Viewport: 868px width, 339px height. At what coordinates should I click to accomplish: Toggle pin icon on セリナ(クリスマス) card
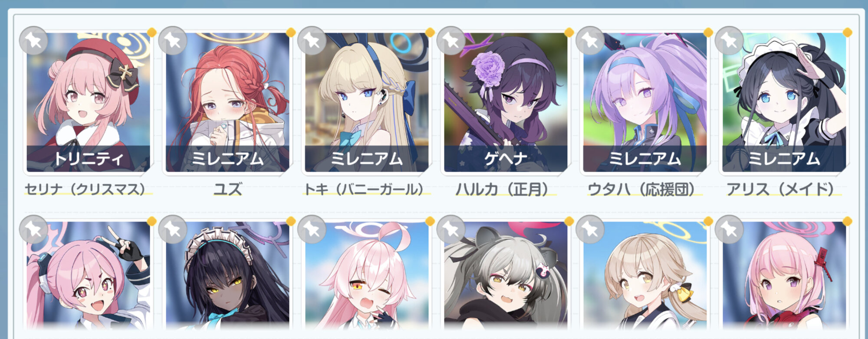33,40
